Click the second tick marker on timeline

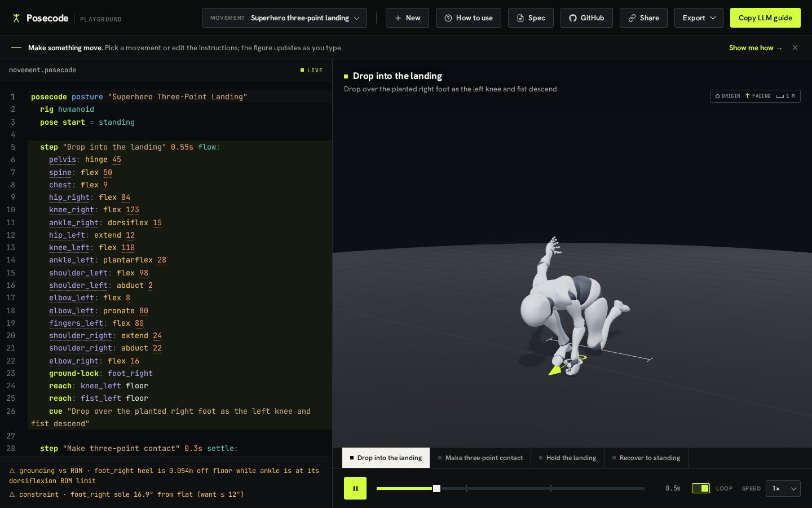pyautogui.click(x=551, y=488)
